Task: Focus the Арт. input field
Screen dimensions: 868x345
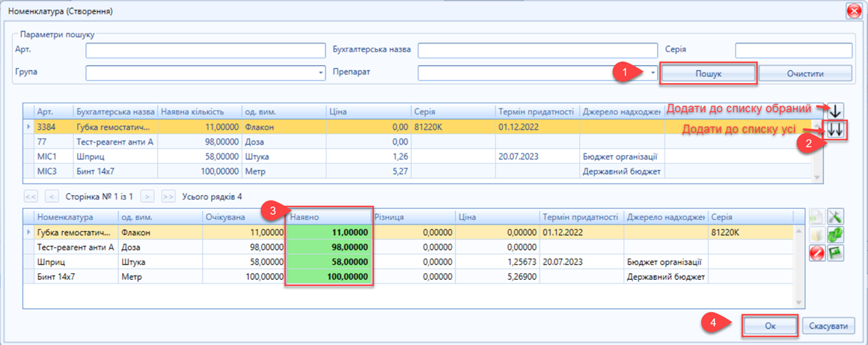Action: click(205, 51)
